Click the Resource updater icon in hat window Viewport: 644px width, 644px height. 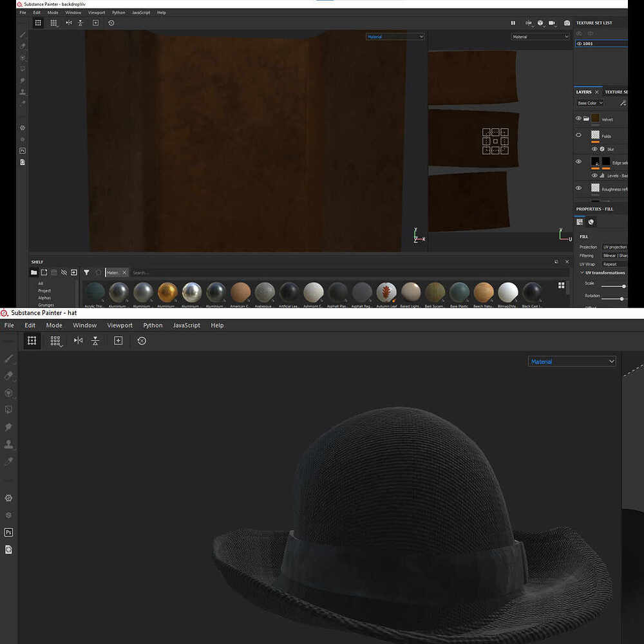tap(8, 549)
